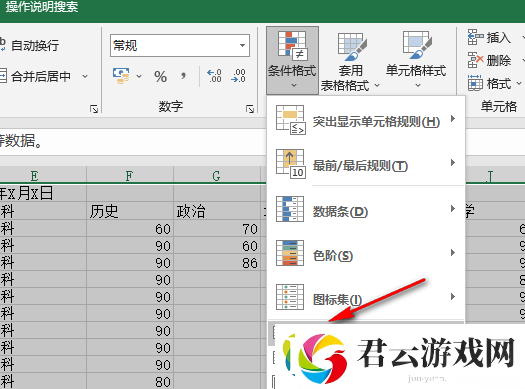Click the 操作说明搜索 search box
This screenshot has height=389, width=525.
pos(42,7)
